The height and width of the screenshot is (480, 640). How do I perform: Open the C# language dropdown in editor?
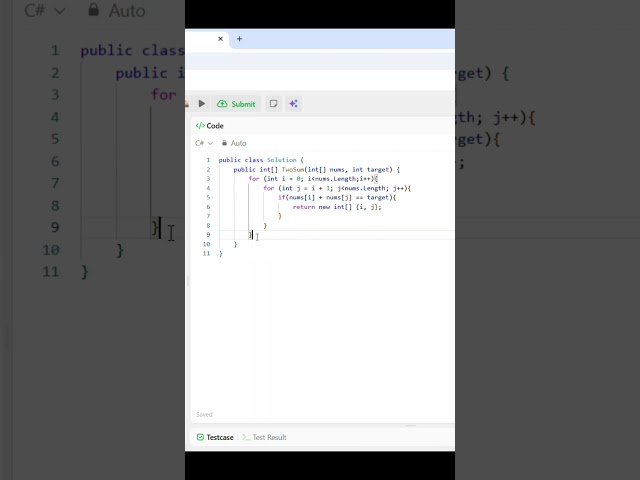pos(204,143)
